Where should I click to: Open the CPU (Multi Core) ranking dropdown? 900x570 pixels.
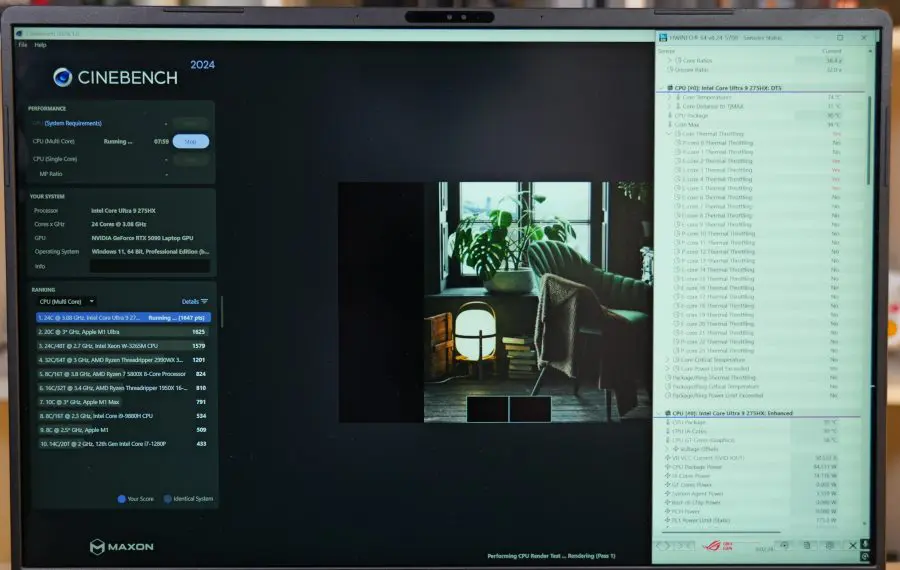[66, 301]
